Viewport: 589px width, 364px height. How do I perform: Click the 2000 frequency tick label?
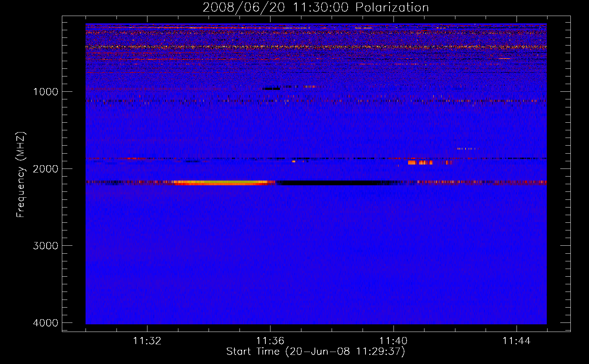(46, 169)
